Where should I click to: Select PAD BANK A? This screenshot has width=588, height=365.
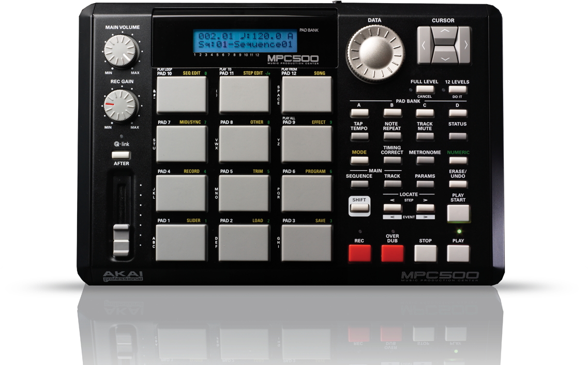(x=359, y=112)
